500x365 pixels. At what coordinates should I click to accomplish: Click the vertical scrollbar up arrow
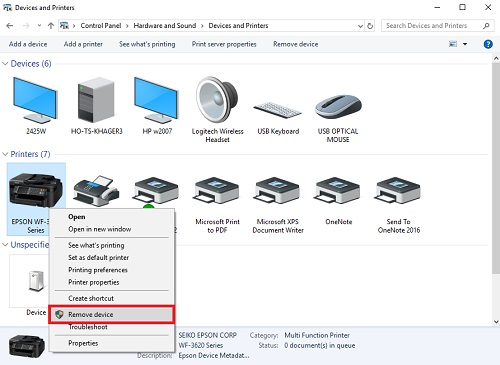pyautogui.click(x=496, y=58)
